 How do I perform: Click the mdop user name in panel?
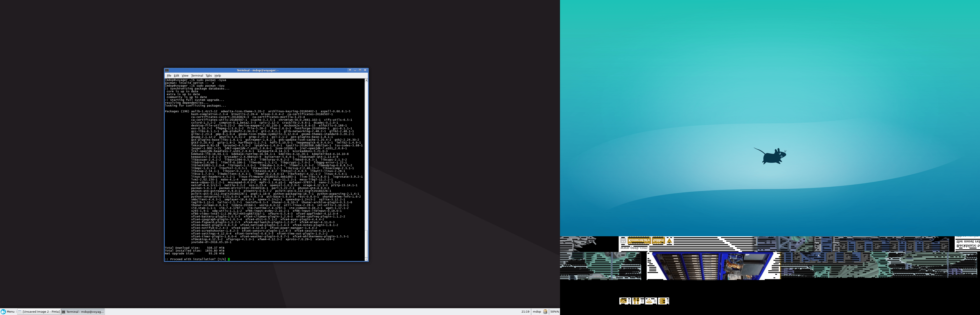536,311
